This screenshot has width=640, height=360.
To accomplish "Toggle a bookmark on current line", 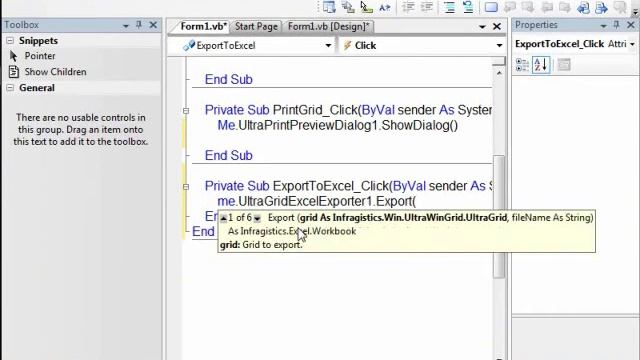I will click(491, 7).
